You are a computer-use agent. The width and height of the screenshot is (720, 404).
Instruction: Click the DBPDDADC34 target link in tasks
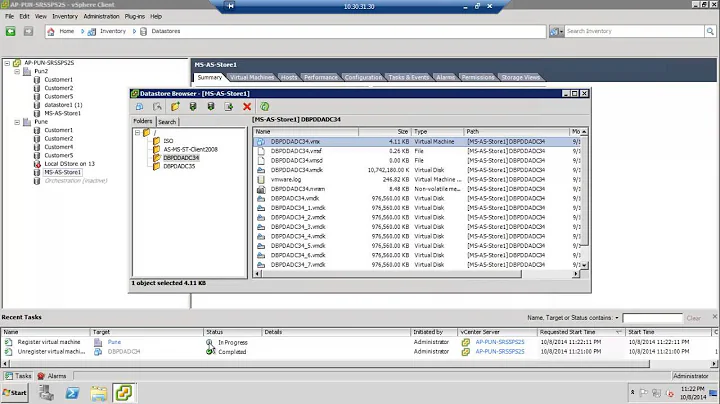point(124,352)
